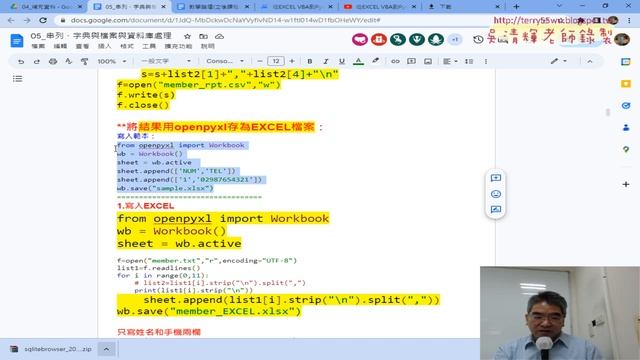Image resolution: width=640 pixels, height=360 pixels.
Task: Insert a link
Action: coord(395,61)
